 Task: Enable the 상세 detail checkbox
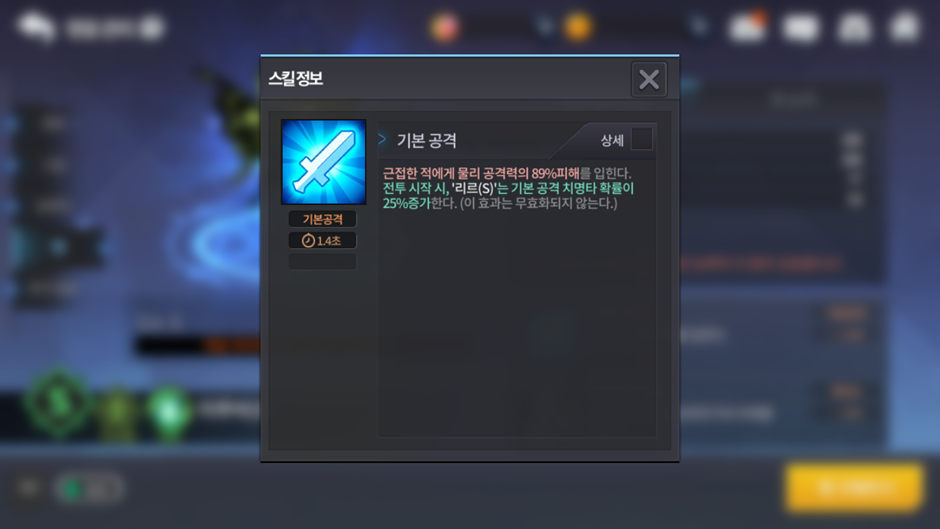pyautogui.click(x=641, y=139)
